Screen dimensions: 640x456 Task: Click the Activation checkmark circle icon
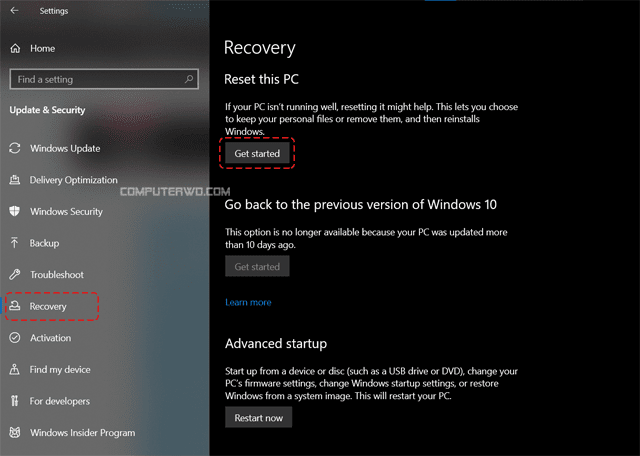point(15,338)
